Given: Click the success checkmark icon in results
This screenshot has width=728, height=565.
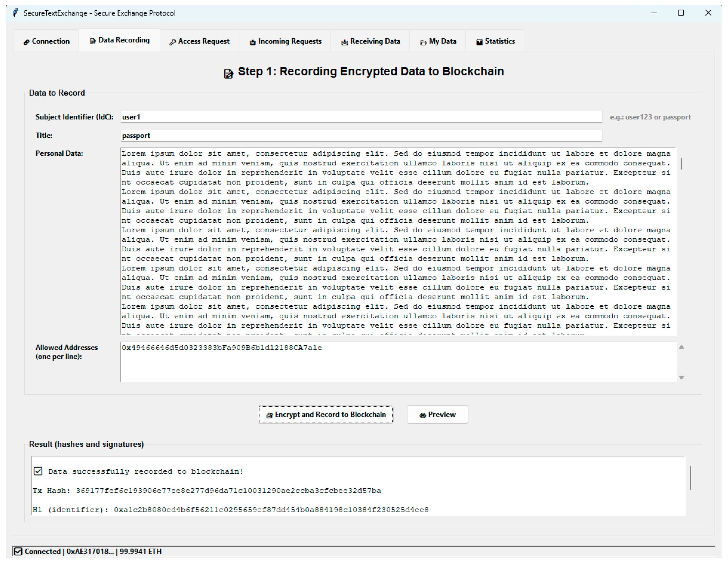Looking at the screenshot, I should (x=38, y=471).
